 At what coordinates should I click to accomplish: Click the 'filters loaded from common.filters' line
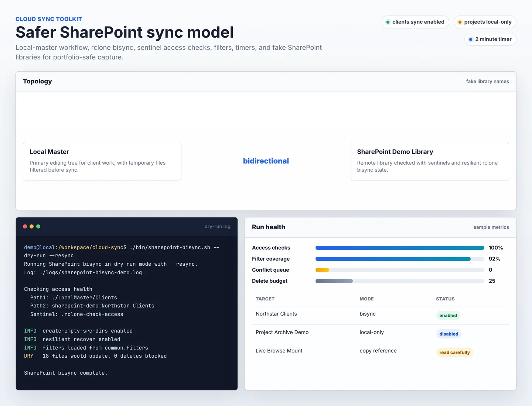86,348
